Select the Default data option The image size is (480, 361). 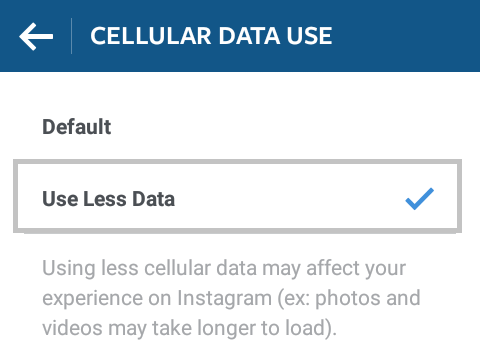point(237,127)
